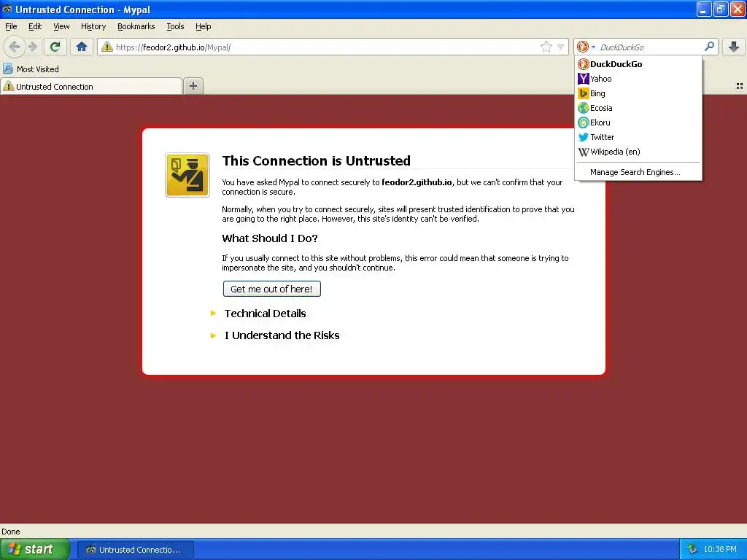The image size is (747, 560).
Task: Open Manage Search Engines...
Action: (x=638, y=172)
